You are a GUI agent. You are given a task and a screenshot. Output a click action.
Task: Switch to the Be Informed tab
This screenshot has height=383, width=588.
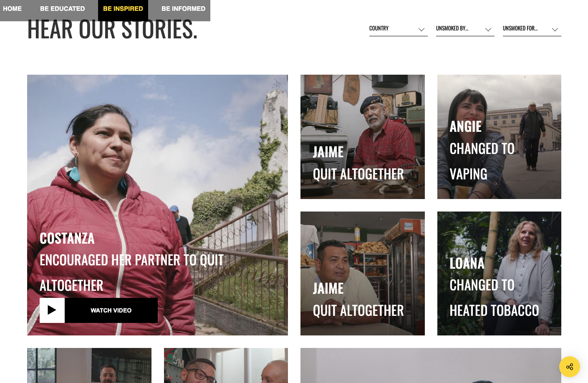(183, 9)
